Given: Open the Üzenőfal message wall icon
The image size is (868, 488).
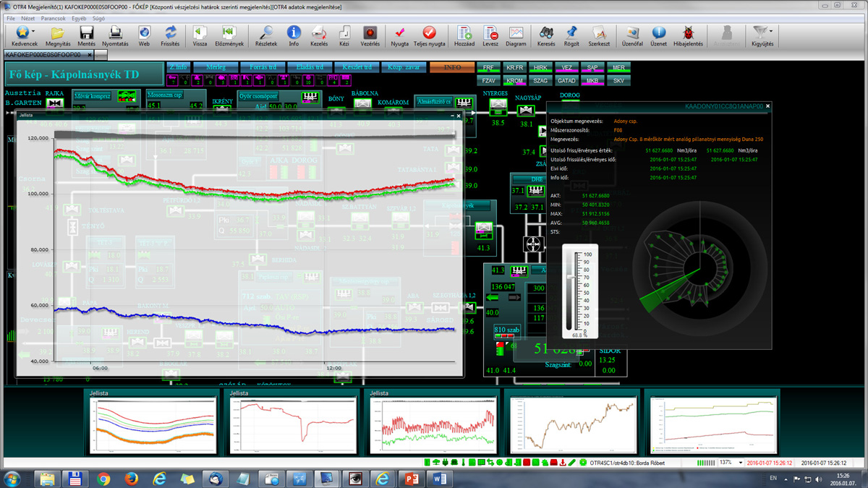Looking at the screenshot, I should pyautogui.click(x=632, y=35).
